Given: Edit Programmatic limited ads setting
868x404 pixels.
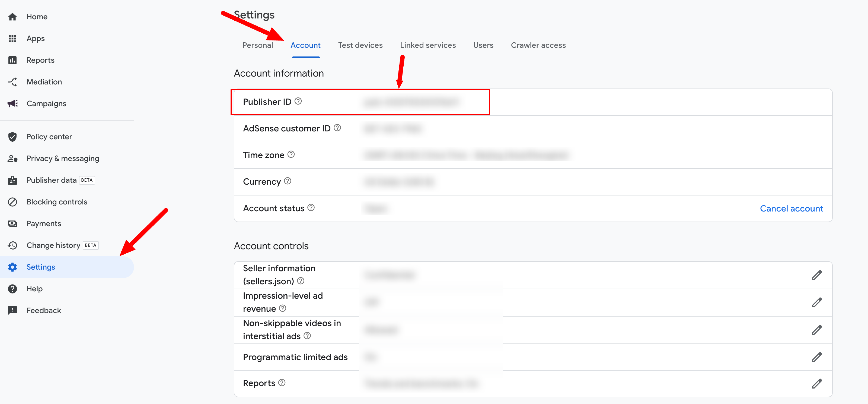Looking at the screenshot, I should click(x=816, y=357).
